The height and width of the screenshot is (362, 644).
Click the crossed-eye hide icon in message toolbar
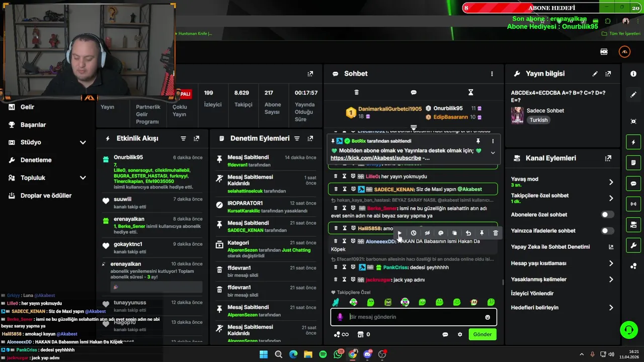427,233
